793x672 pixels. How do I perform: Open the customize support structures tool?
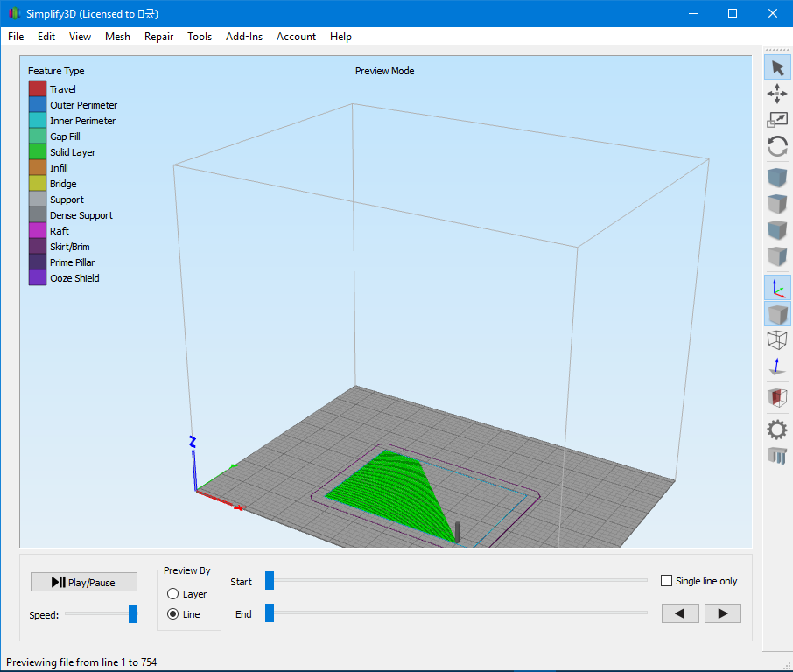[x=777, y=456]
